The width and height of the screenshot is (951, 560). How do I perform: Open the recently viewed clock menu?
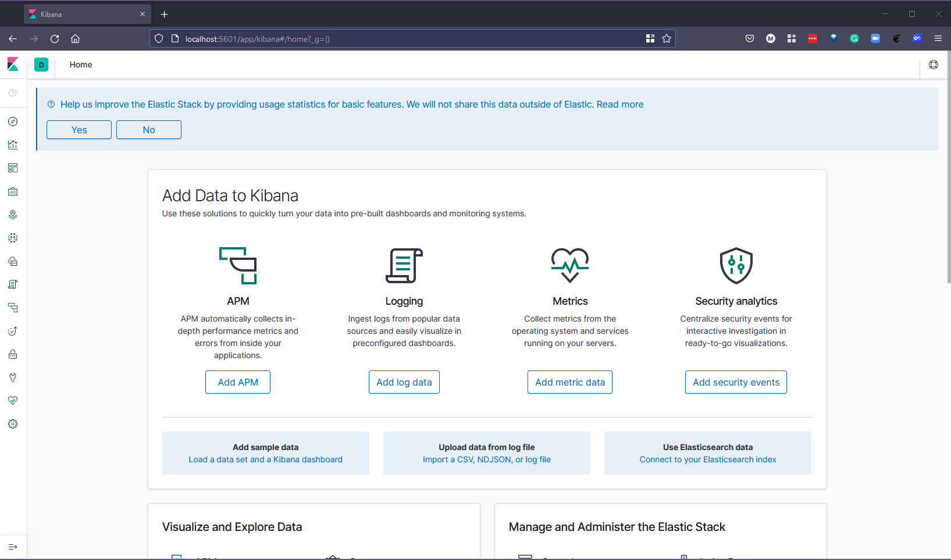pyautogui.click(x=13, y=93)
